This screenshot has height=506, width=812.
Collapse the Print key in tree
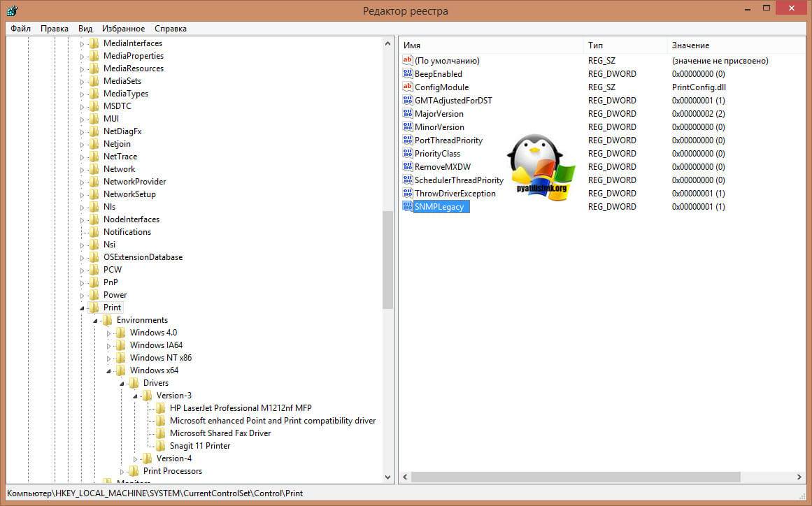82,308
